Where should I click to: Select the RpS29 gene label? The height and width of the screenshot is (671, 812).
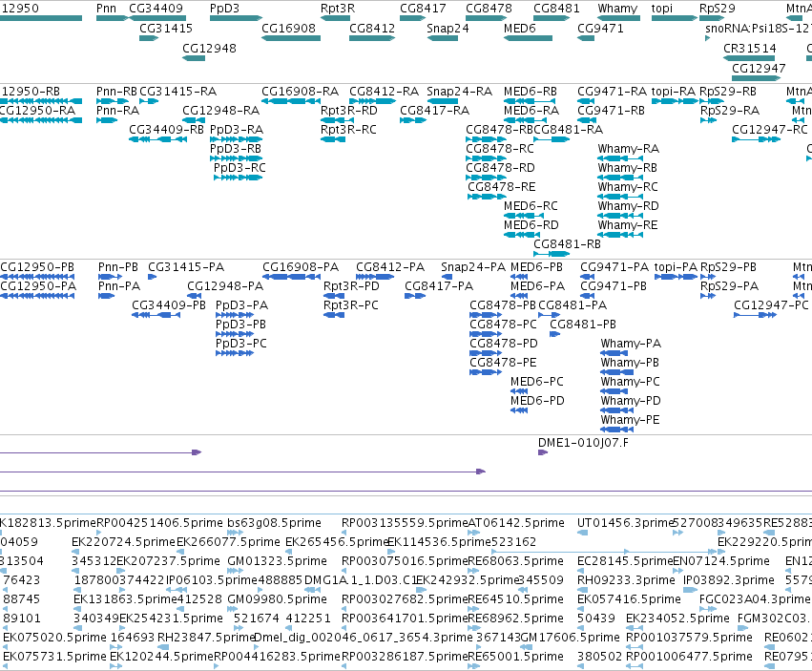[x=718, y=9]
